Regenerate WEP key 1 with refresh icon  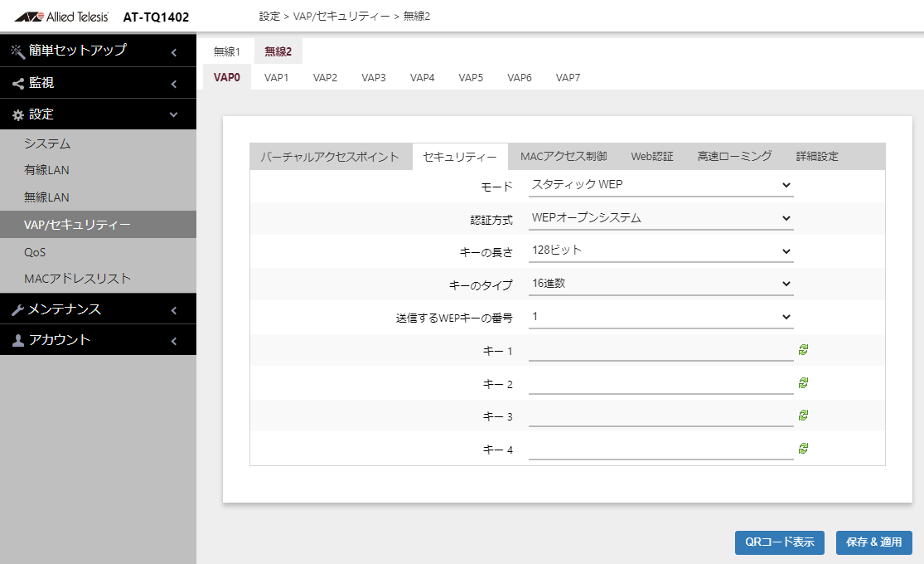[x=803, y=350]
